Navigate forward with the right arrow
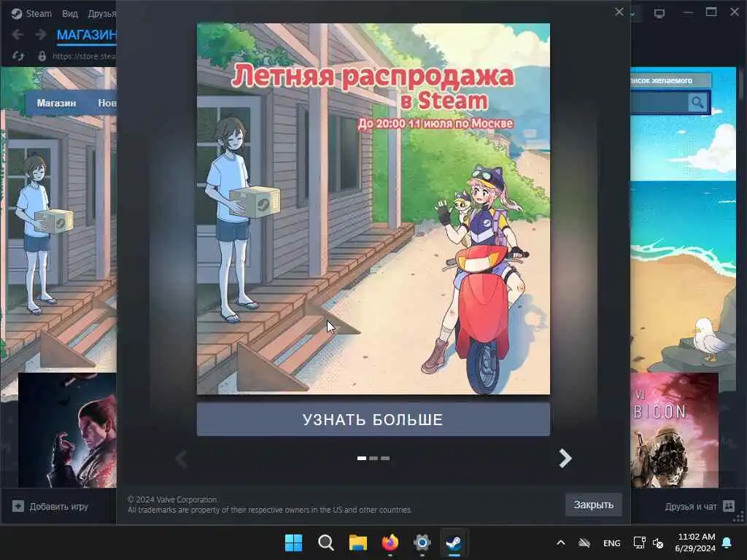The width and height of the screenshot is (747, 560). (41, 34)
